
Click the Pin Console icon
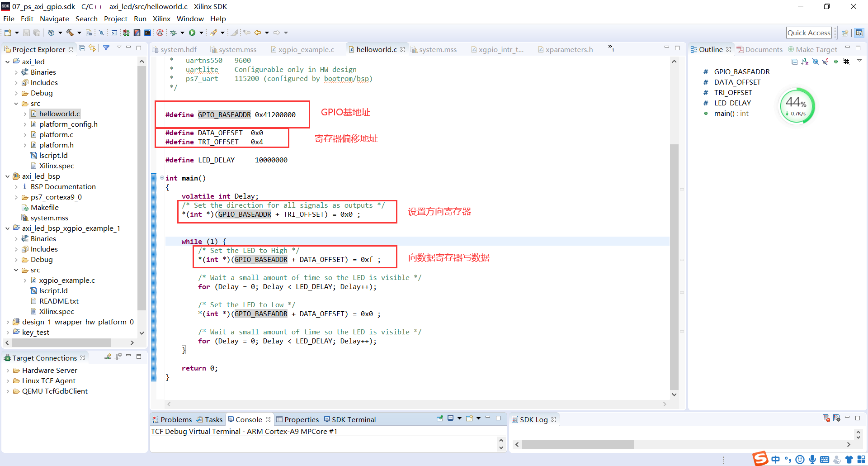tap(439, 418)
